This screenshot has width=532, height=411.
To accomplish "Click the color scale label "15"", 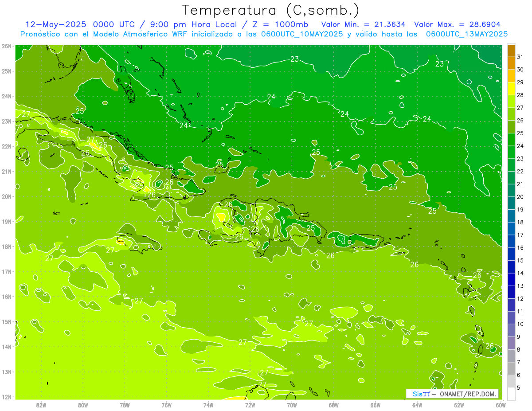I will click(x=520, y=260).
